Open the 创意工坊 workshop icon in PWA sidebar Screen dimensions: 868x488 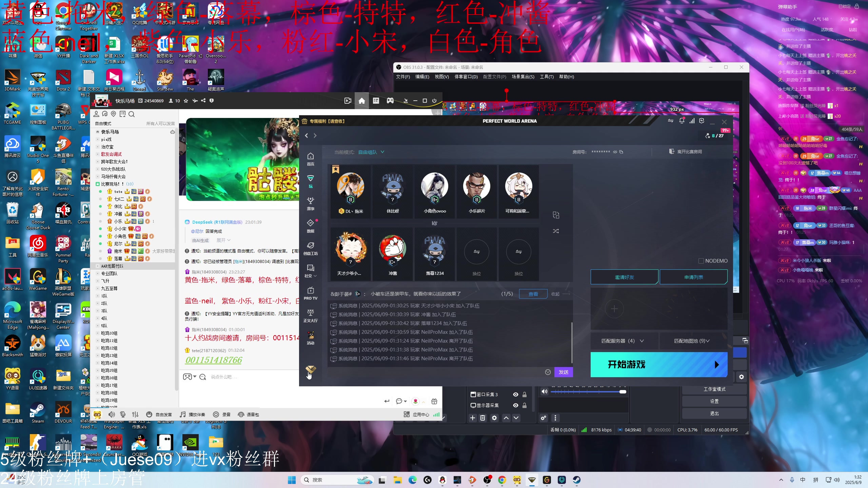[x=310, y=248]
